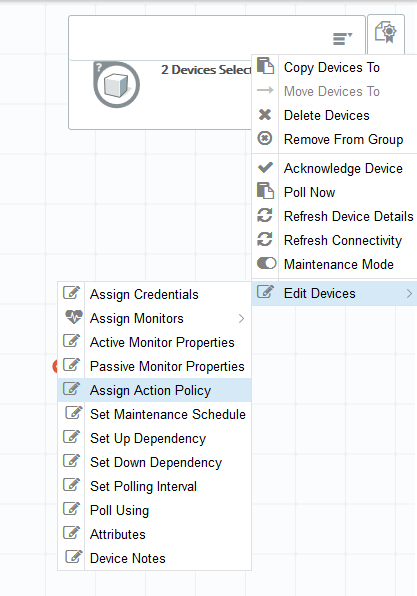Open the device card list-menu dropdown
Viewport: 417px width, 596px height.
[342, 38]
